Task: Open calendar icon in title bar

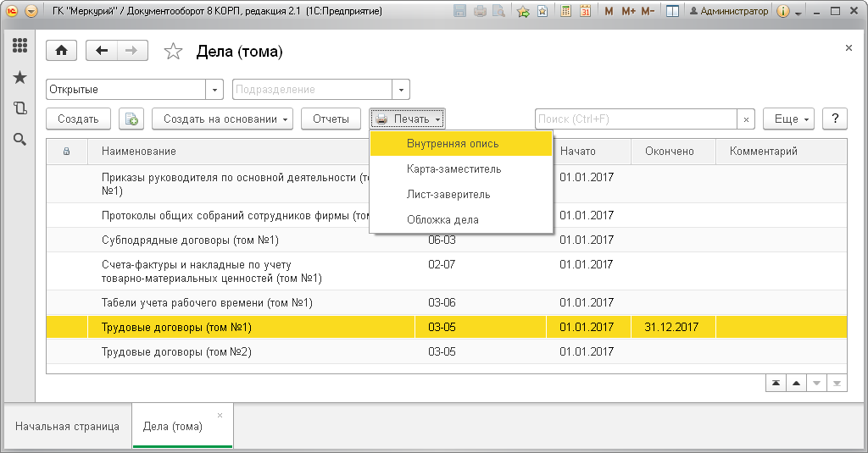Action: 585,11
